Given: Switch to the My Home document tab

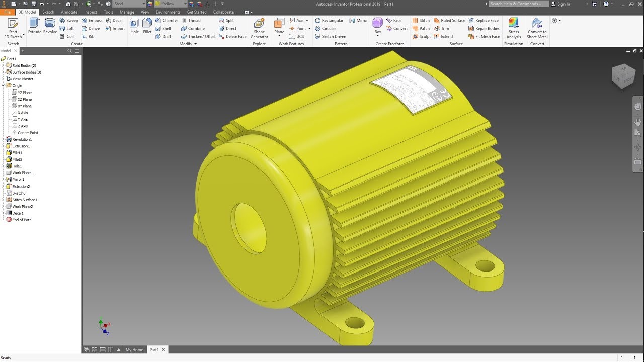Looking at the screenshot, I should [134, 350].
